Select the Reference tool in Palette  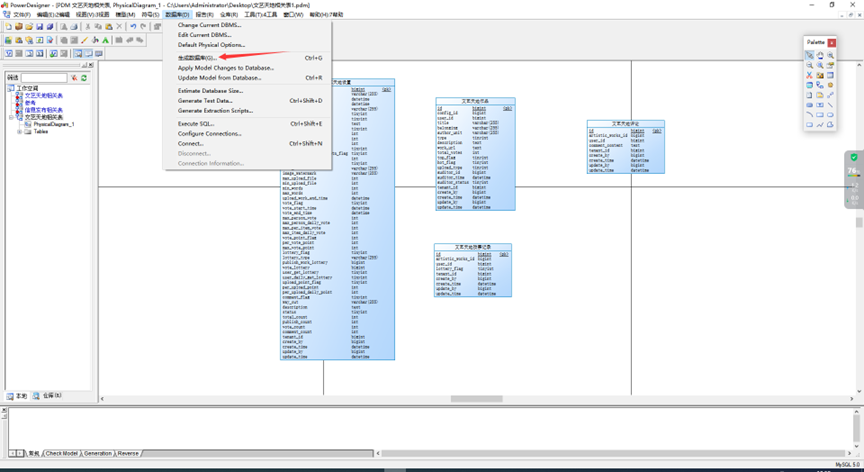pyautogui.click(x=820, y=85)
